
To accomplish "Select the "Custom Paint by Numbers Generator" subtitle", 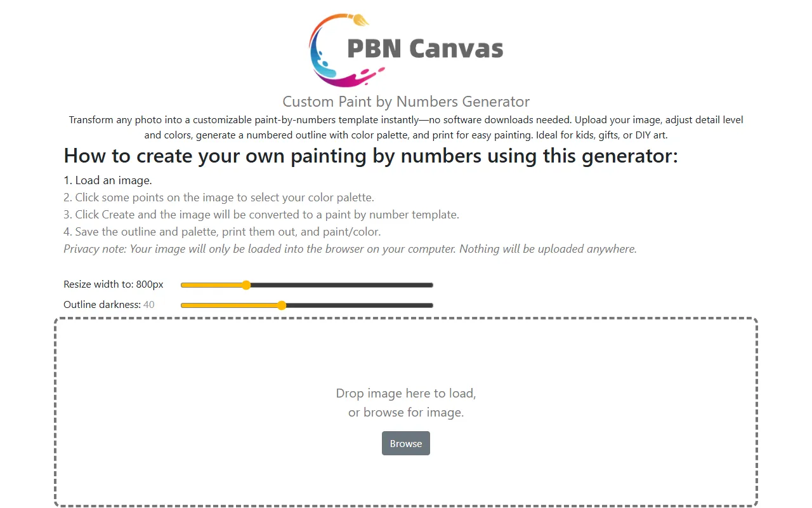I will tap(406, 102).
